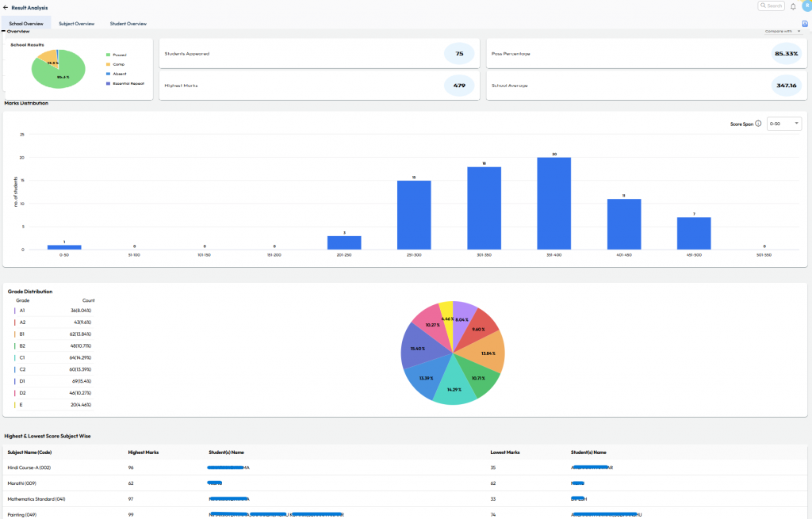The width and height of the screenshot is (812, 519).
Task: Click the Score Span info icon
Action: tap(758, 124)
